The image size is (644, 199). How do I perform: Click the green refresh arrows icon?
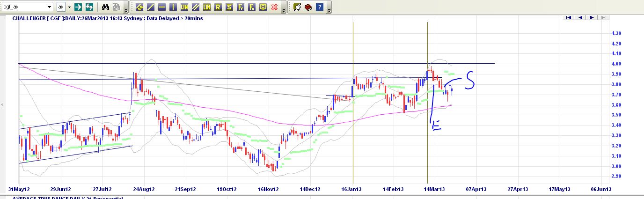tap(89, 7)
